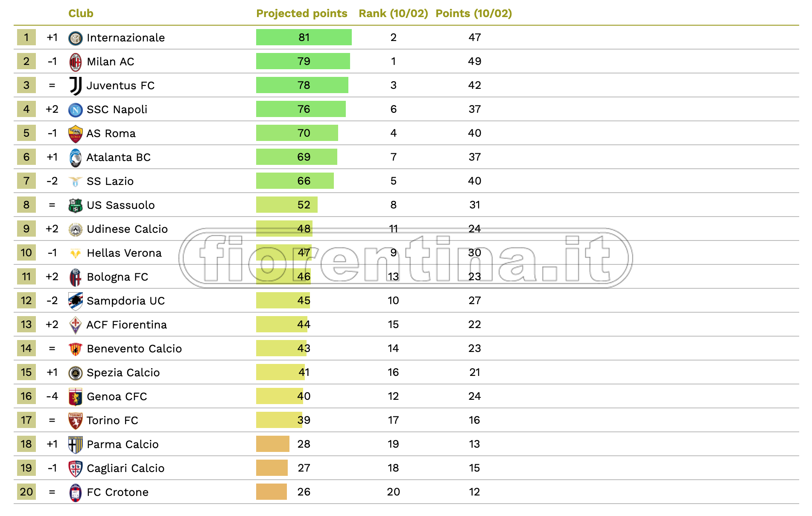The height and width of the screenshot is (516, 812).
Task: Click the position 20 rank badge
Action: [x=26, y=492]
